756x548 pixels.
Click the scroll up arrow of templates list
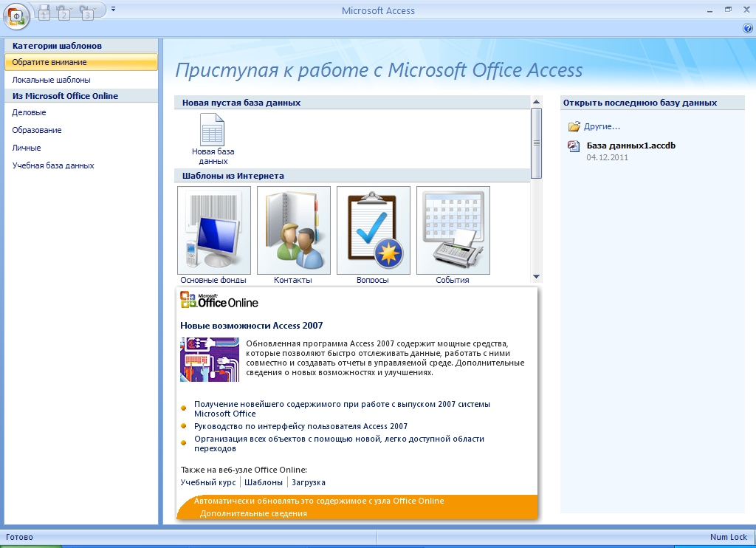536,102
